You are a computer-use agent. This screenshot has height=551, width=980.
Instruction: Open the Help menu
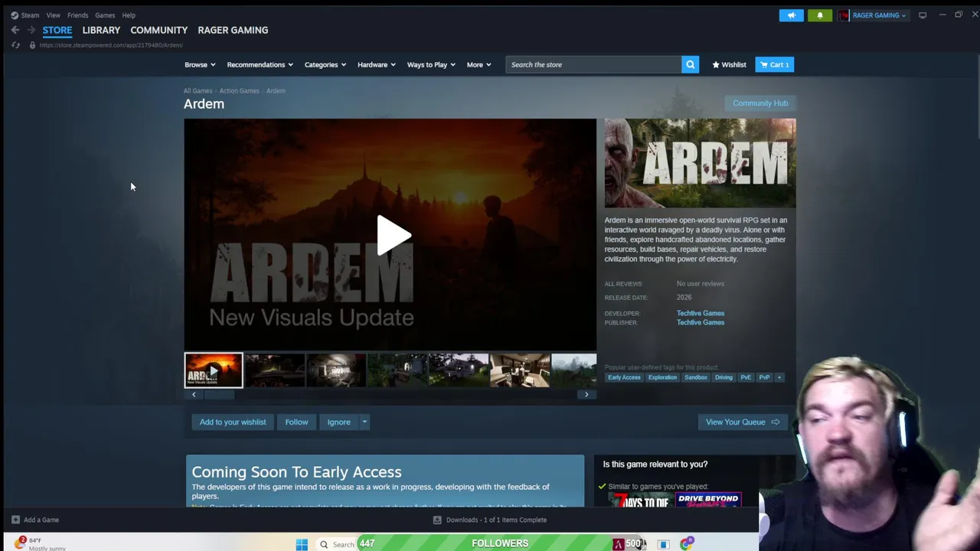pyautogui.click(x=129, y=15)
